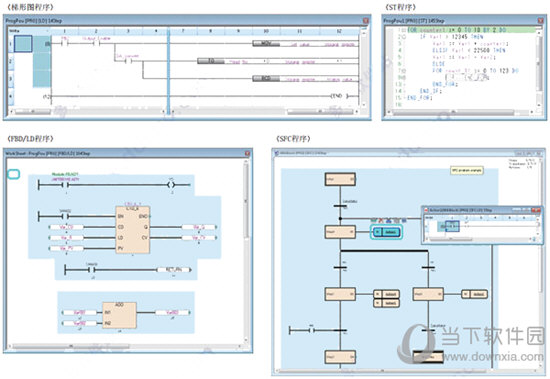
Task: Select the variable connected to ADD pin IN1
Action: pos(79,312)
